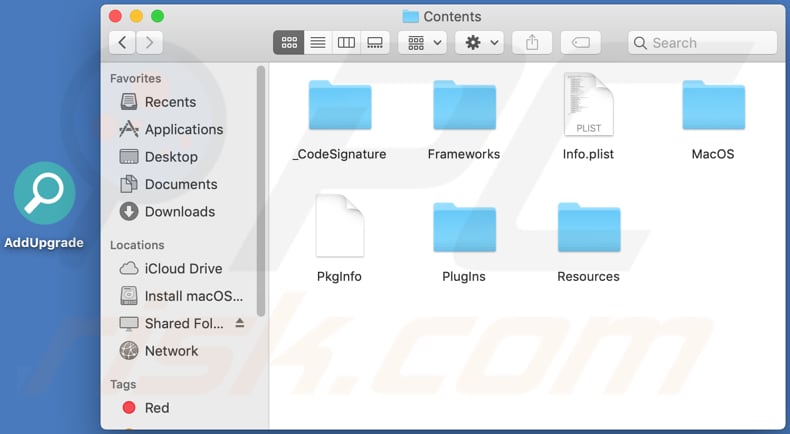Switch to column view mode
Viewport: 790px width, 434px height.
(346, 43)
